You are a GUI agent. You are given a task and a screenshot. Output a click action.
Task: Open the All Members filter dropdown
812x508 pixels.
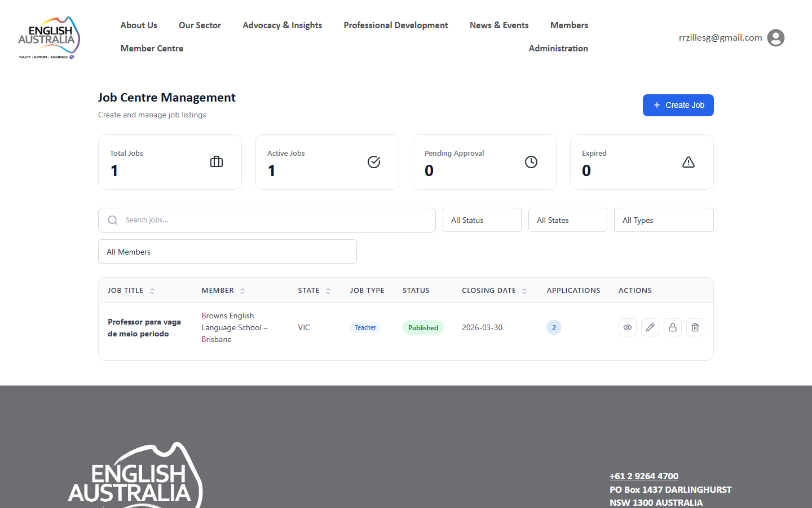click(227, 252)
